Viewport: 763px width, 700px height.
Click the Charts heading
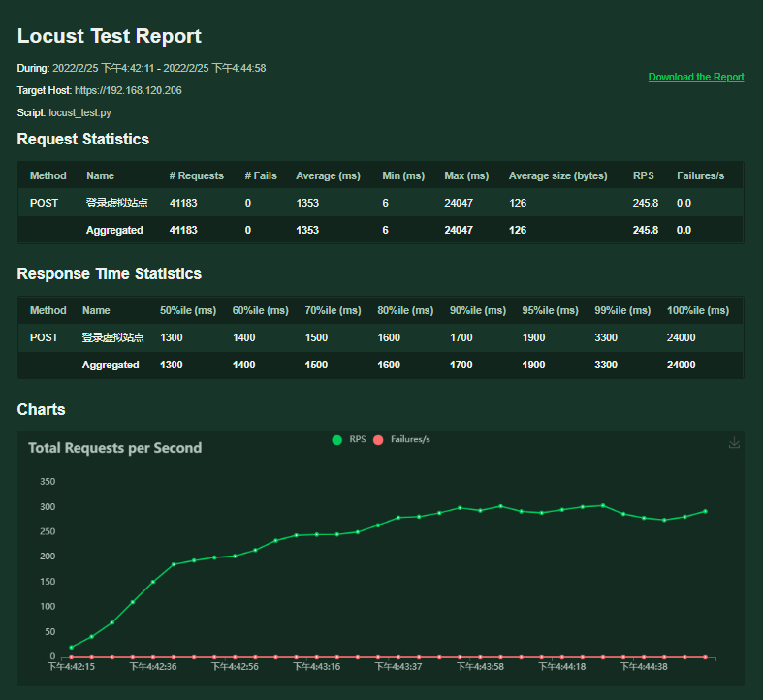pos(41,409)
